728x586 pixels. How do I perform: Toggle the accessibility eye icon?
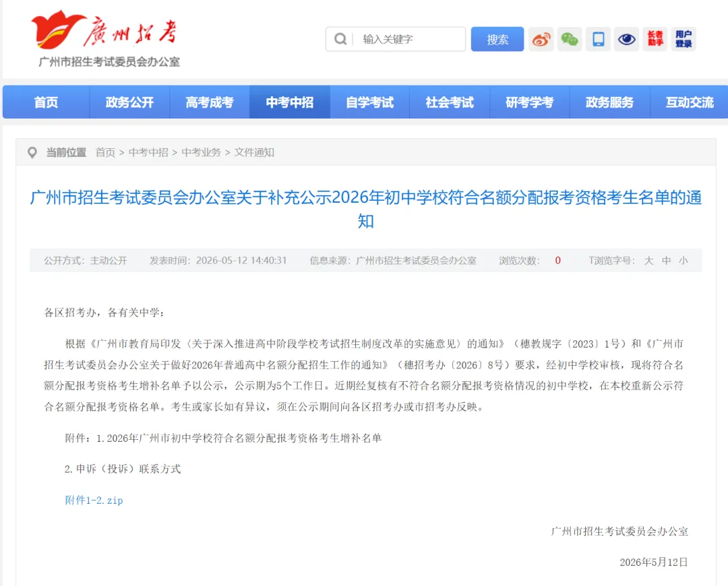point(627,39)
